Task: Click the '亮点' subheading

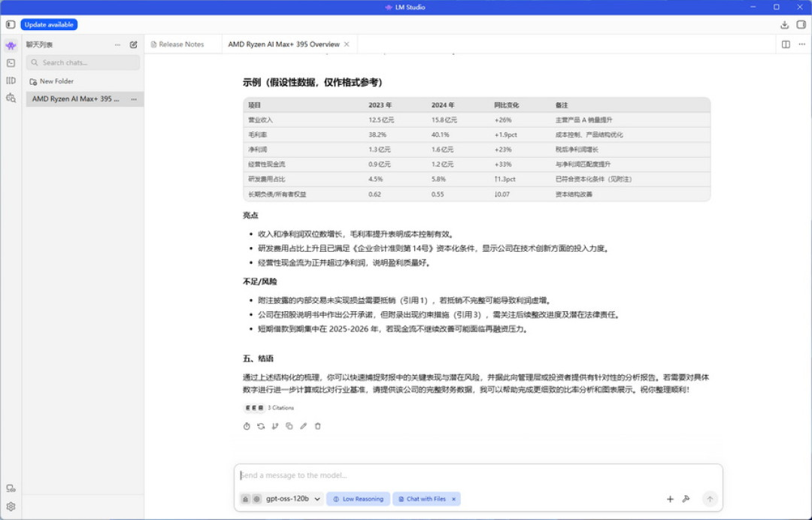Action: (250, 215)
